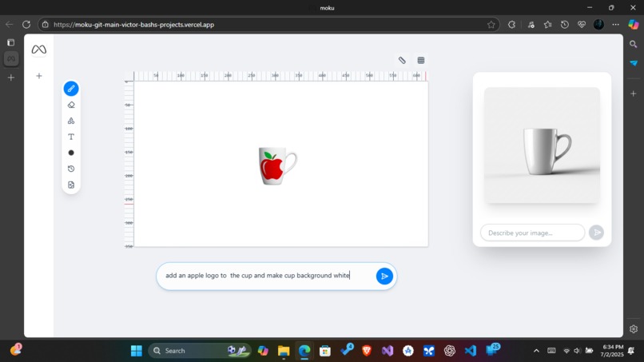Toggle the grid icon above canvas
This screenshot has height=362, width=644.
421,61
